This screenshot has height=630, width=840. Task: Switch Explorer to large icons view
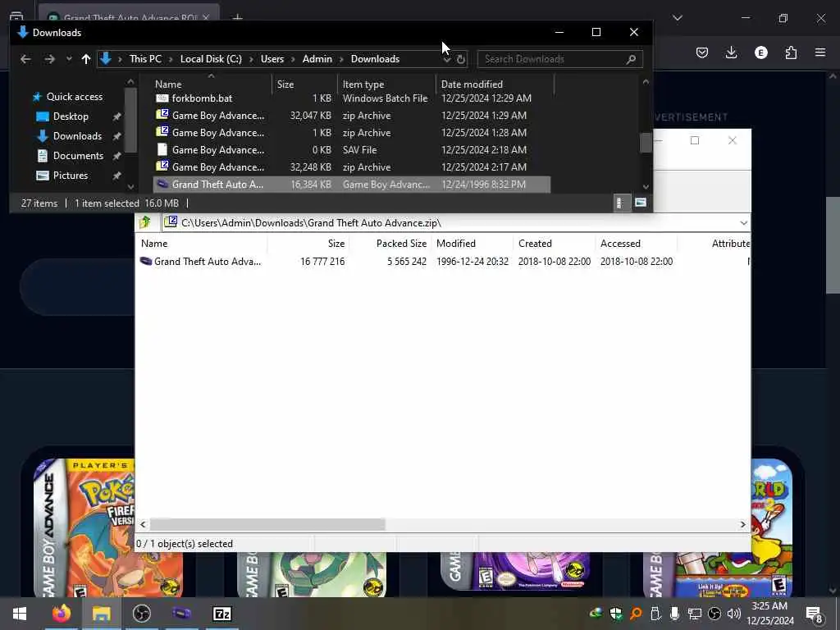(x=640, y=203)
